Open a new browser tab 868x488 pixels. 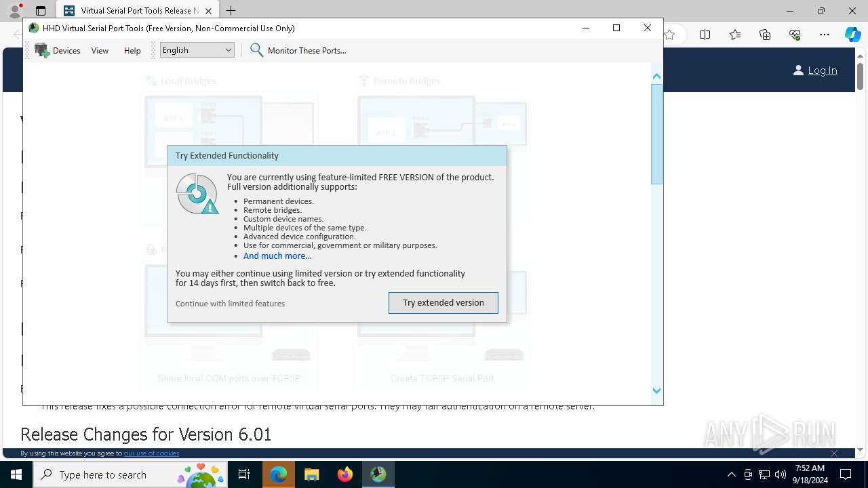pos(231,11)
